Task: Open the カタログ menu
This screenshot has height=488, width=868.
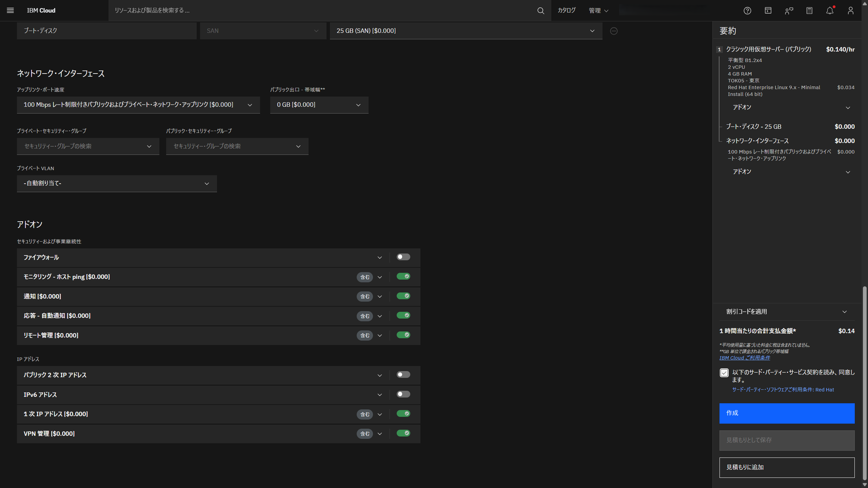Action: tap(566, 11)
